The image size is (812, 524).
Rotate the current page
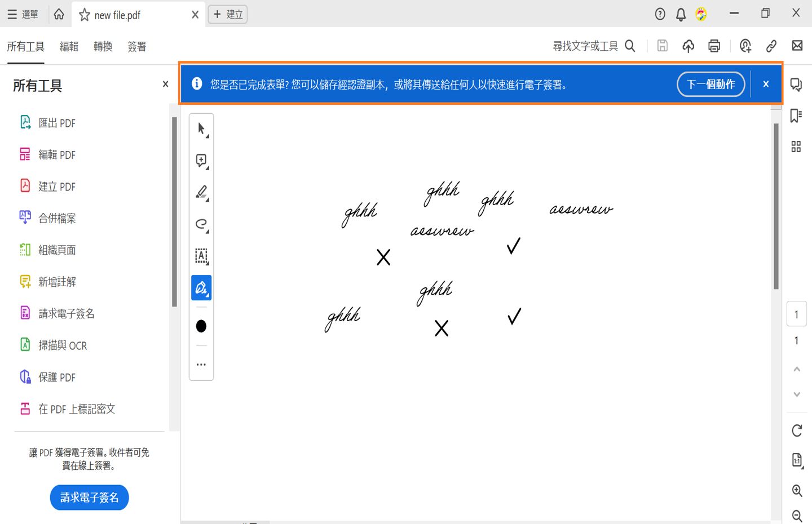click(797, 430)
